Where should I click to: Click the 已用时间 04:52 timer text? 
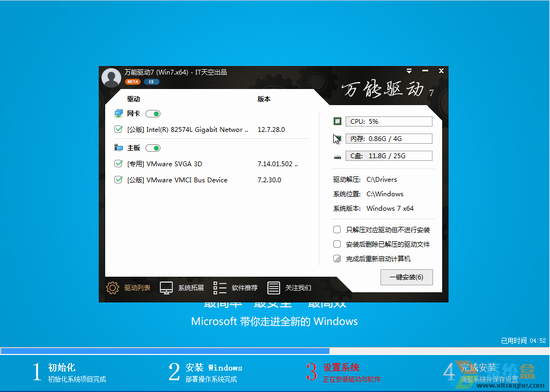523,341
